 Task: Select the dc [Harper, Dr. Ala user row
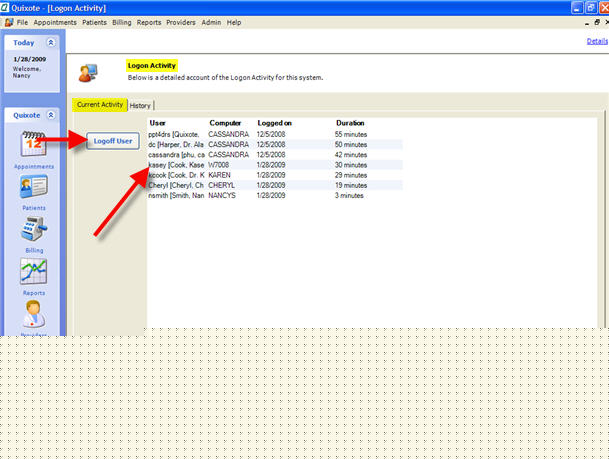point(275,144)
